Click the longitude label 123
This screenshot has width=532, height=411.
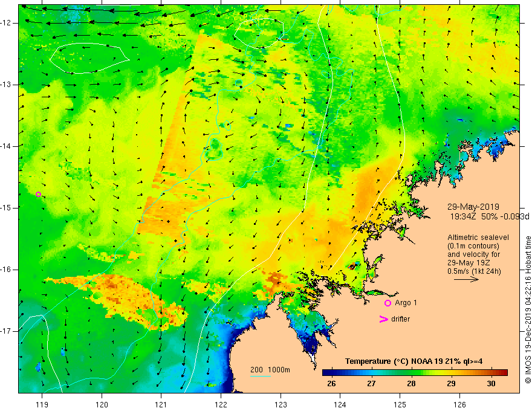[281, 404]
